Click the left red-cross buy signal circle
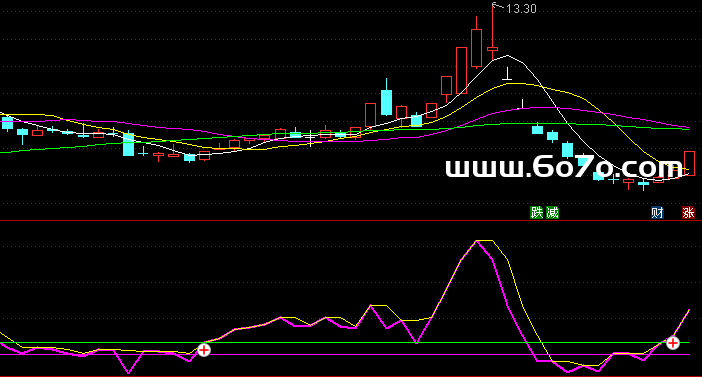This screenshot has width=702, height=377. [x=204, y=350]
